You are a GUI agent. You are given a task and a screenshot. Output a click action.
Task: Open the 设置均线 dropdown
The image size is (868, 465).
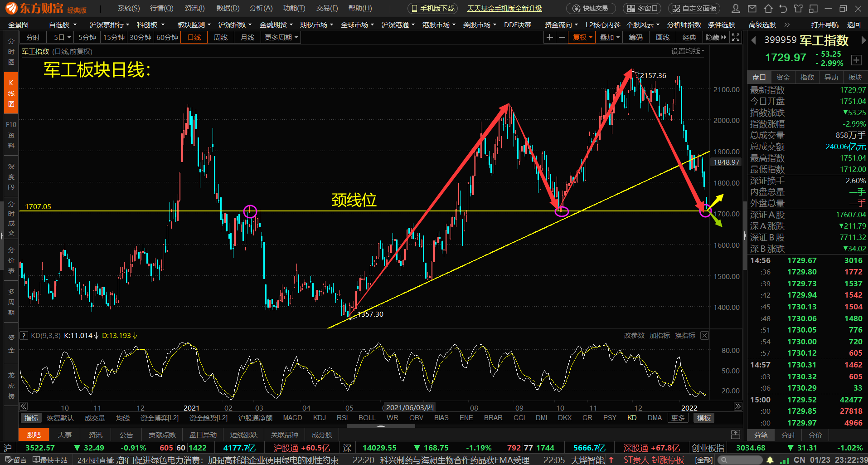pyautogui.click(x=688, y=51)
